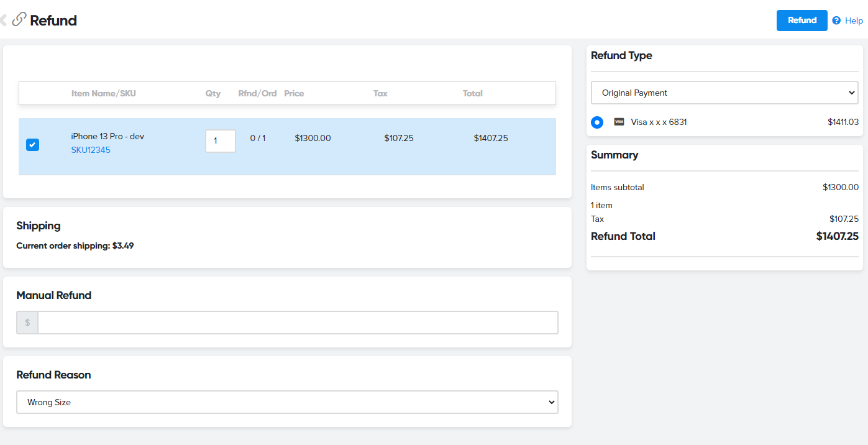Click into the Qty field for iPhone 13 Pro
This screenshot has height=445, width=868.
(220, 141)
